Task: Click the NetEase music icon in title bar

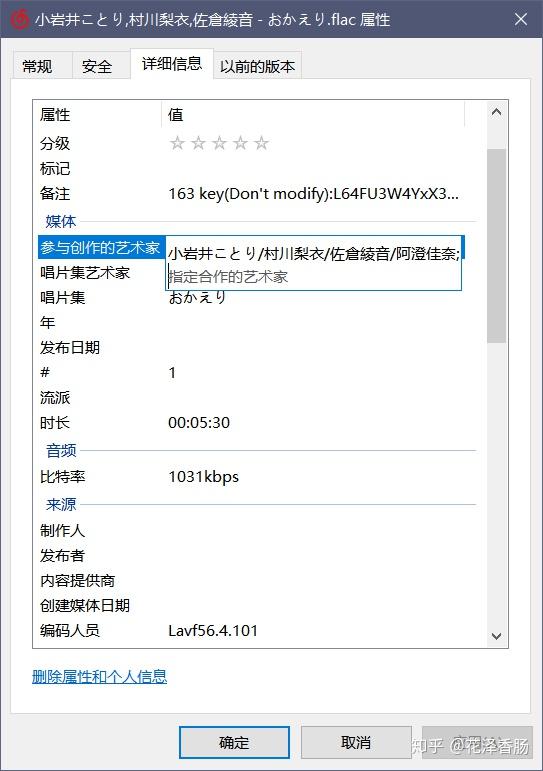Action: click(x=20, y=20)
